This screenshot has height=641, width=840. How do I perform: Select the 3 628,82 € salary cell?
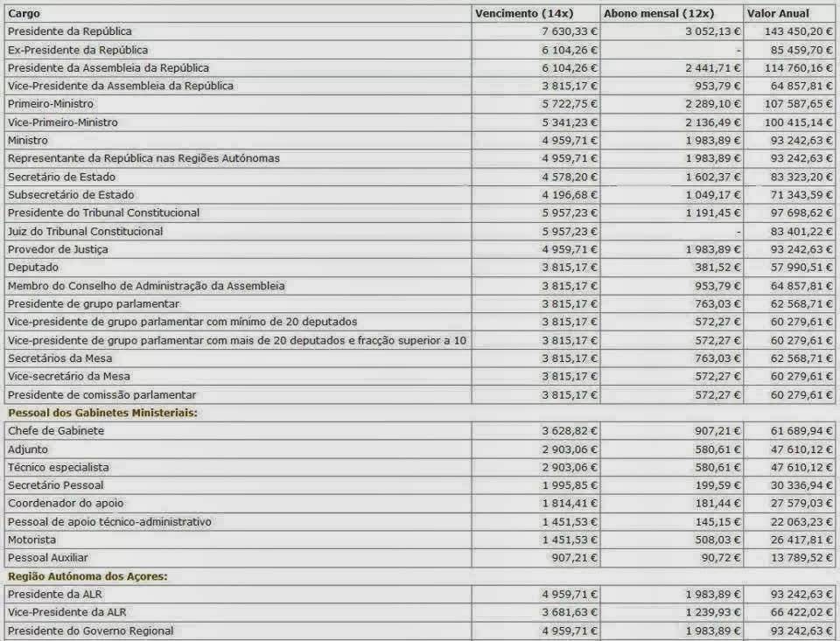(x=570, y=431)
